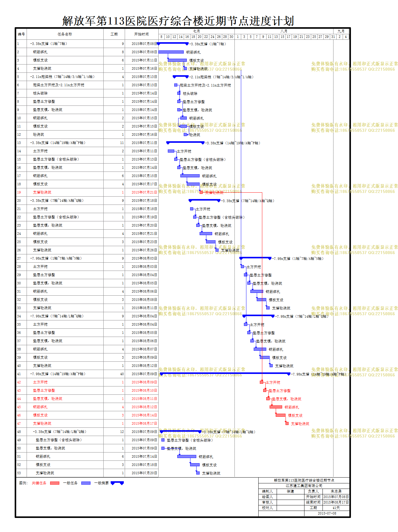Click start date 2015年07月19日 in row 22
This screenshot has width=398, height=532.
tap(144, 217)
